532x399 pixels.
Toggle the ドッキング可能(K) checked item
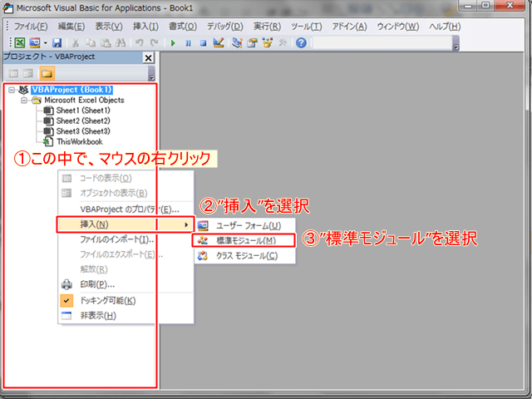pyautogui.click(x=126, y=301)
